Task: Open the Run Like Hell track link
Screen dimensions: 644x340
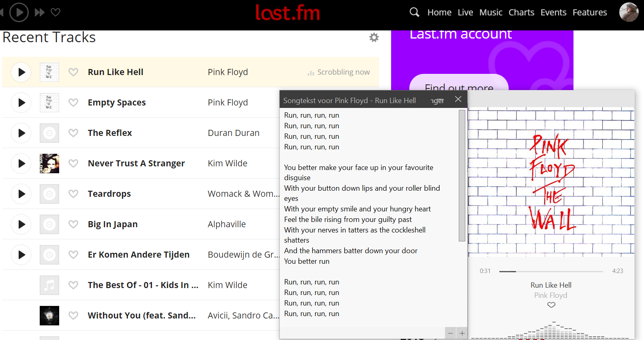Action: [x=116, y=72]
